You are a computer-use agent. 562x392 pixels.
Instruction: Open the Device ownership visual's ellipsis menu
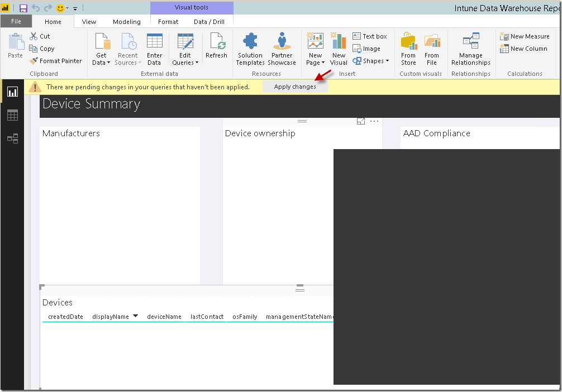pos(374,121)
